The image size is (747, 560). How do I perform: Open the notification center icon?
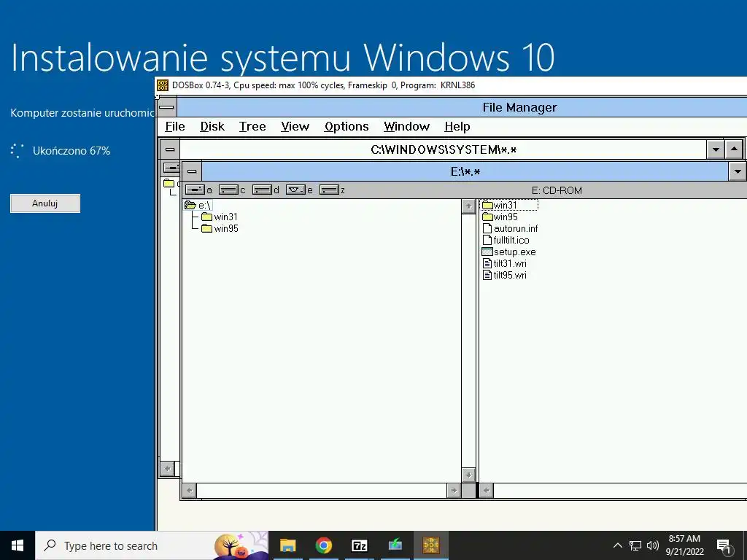tap(724, 546)
